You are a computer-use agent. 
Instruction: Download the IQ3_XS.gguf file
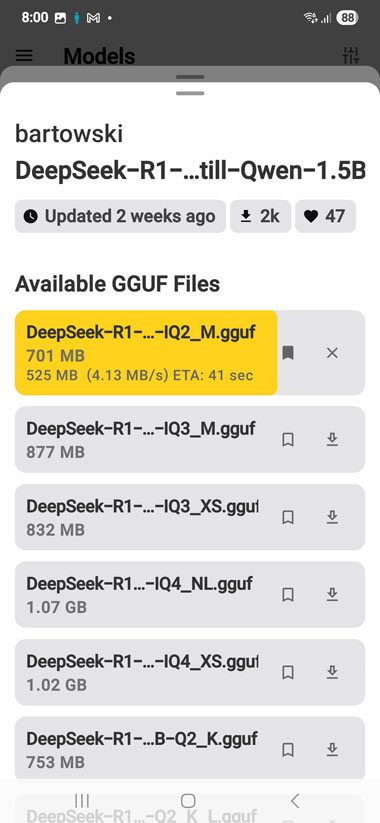point(332,518)
